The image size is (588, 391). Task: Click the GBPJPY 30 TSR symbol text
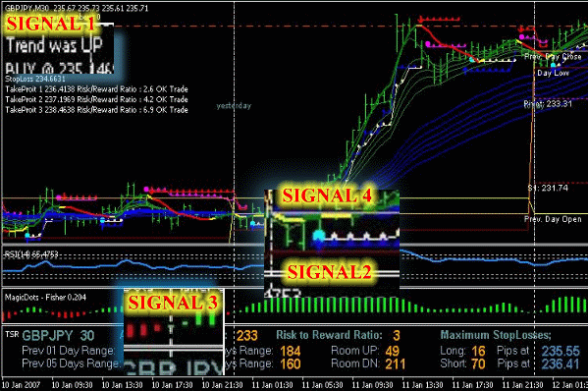point(58,335)
